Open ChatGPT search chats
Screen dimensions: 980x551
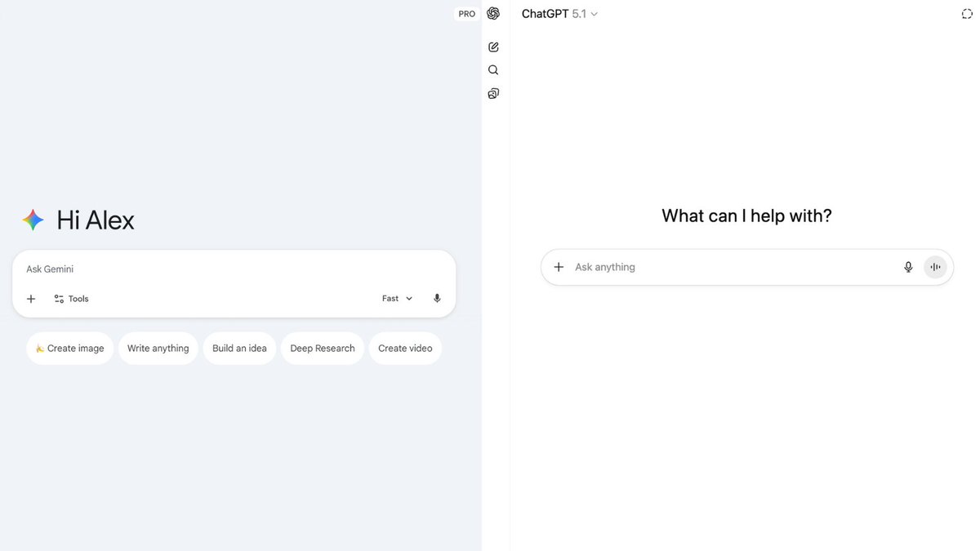coord(493,70)
